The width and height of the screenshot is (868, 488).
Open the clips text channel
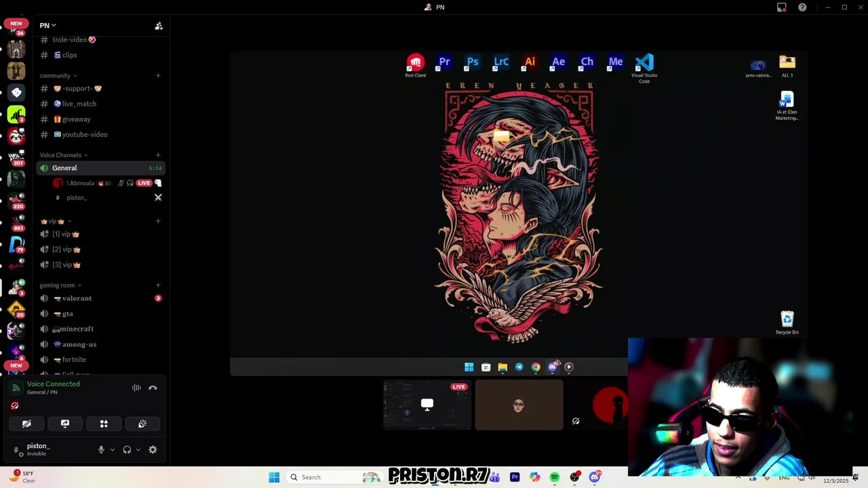(100, 55)
